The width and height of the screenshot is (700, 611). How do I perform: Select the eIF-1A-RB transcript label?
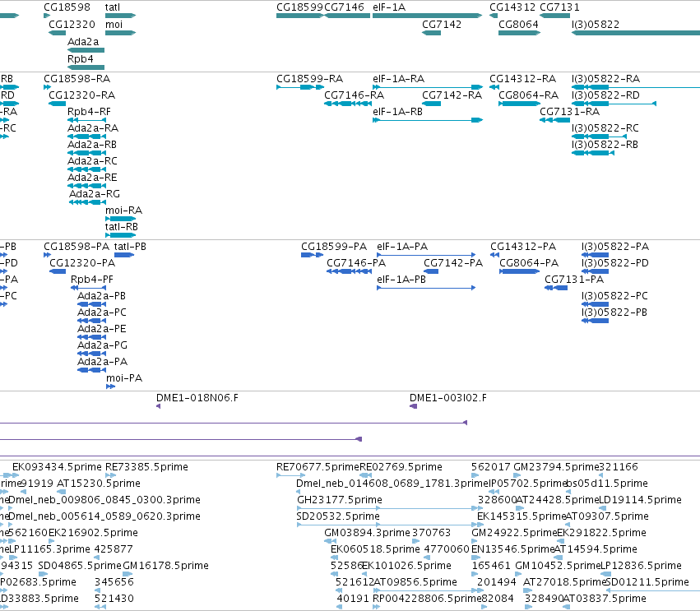click(x=398, y=112)
